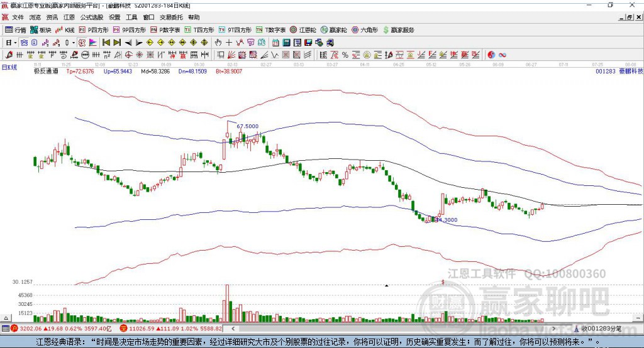Viewport: 644px width, 348px height.
Task: Open the 江恩 menu
Action: coord(69,17)
